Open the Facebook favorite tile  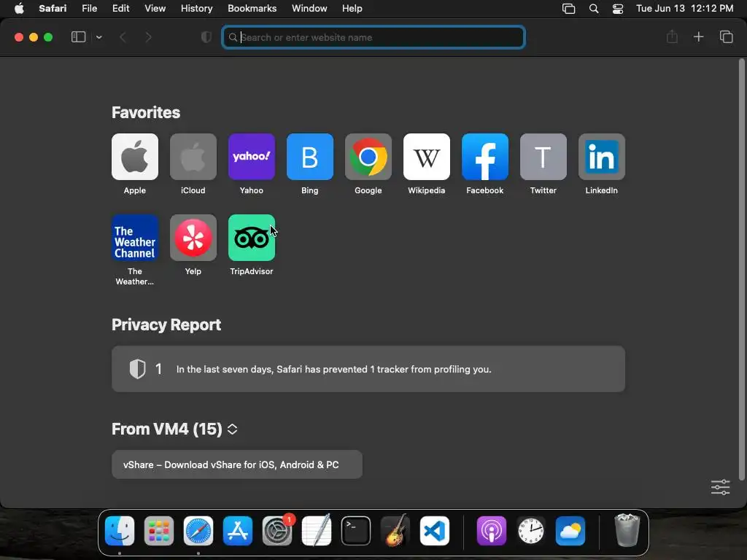[x=485, y=157]
